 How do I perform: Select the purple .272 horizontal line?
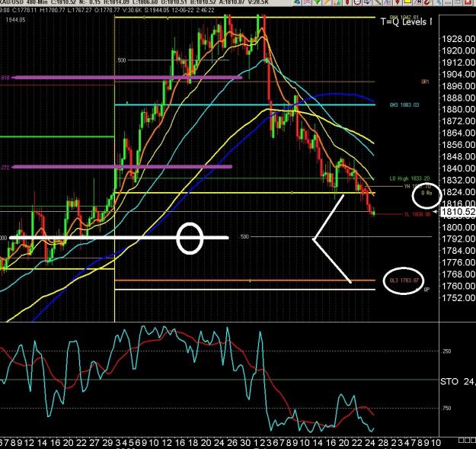[x=122, y=167]
